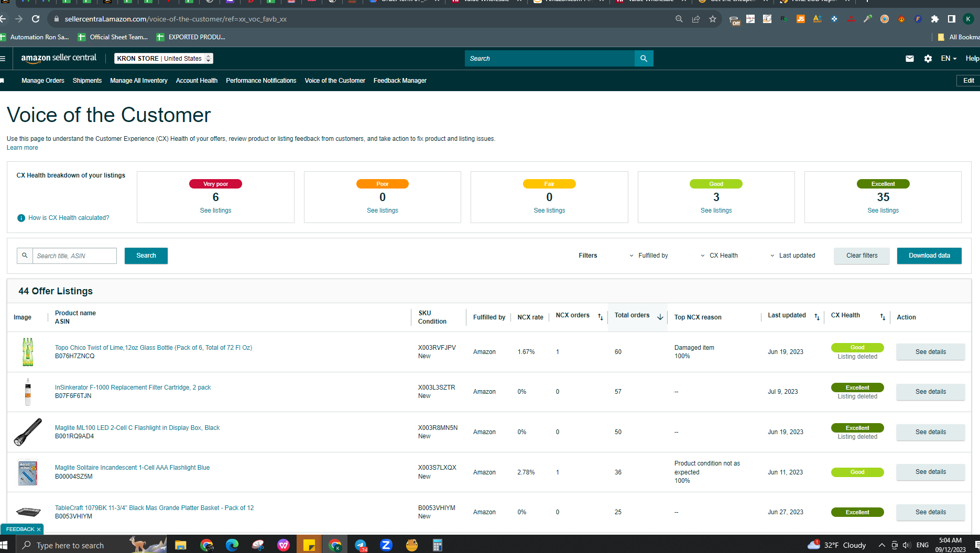Open the Extensions puzzle-piece menu
Screen dimensions: 980x553
click(935, 19)
